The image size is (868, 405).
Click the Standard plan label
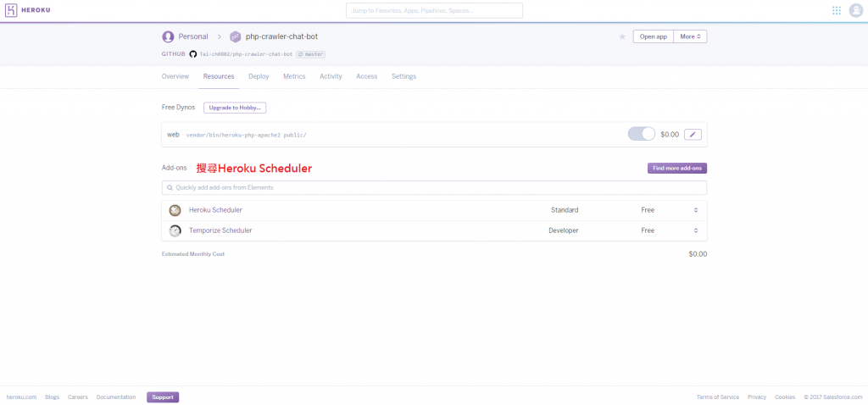(565, 210)
